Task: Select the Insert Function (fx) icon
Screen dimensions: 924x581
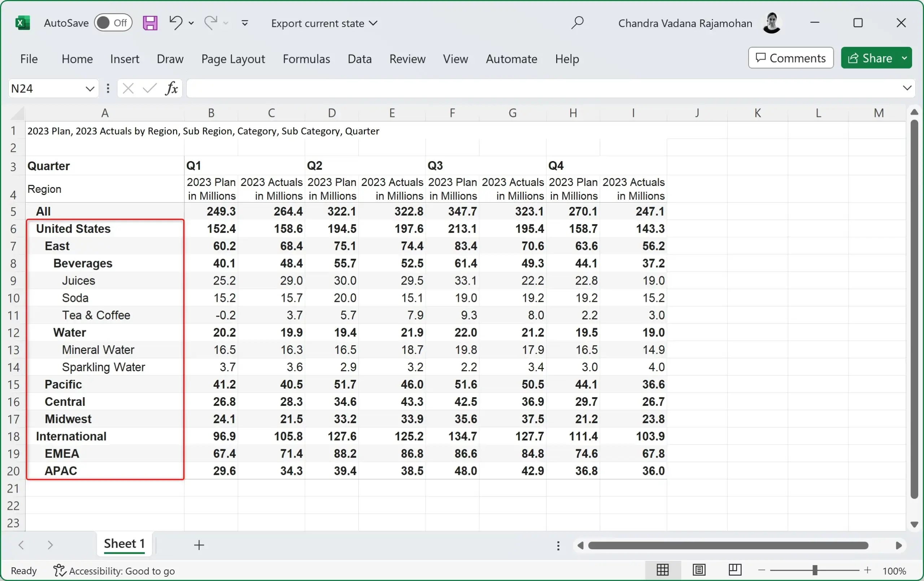Action: [x=171, y=88]
